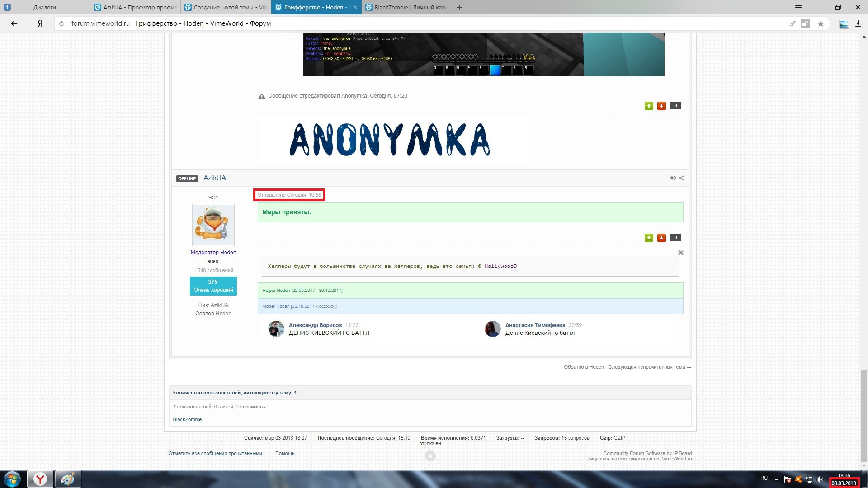Viewport: 868px width, 488px height.
Task: Click Отметить все сообщения прочитанными link
Action: pyautogui.click(x=215, y=453)
